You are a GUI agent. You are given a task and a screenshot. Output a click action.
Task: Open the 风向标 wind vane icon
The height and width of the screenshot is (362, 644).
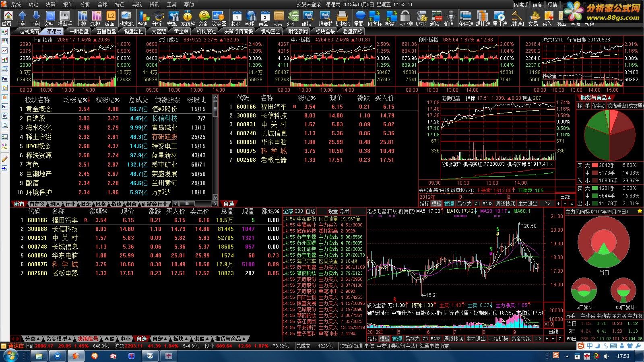coord(375,18)
